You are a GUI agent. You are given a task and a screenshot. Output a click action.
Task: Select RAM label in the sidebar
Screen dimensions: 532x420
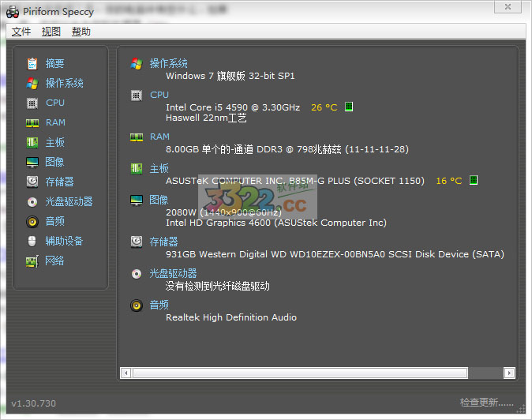(x=55, y=122)
